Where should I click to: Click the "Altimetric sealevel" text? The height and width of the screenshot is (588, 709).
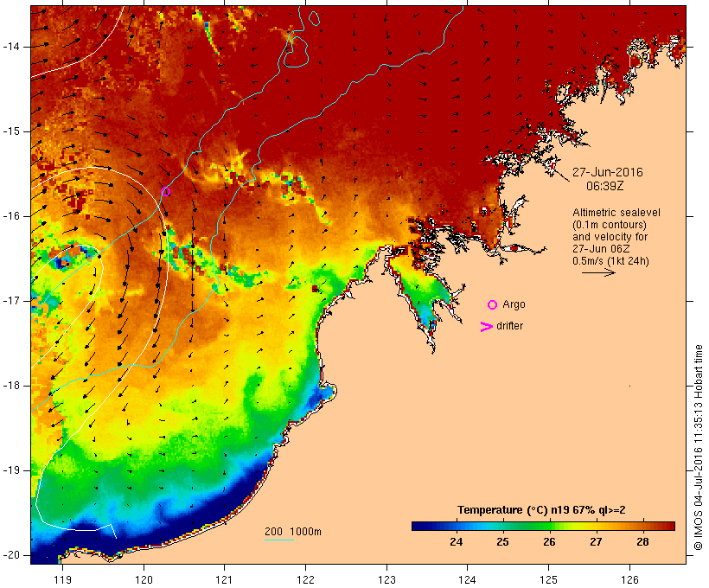616,213
